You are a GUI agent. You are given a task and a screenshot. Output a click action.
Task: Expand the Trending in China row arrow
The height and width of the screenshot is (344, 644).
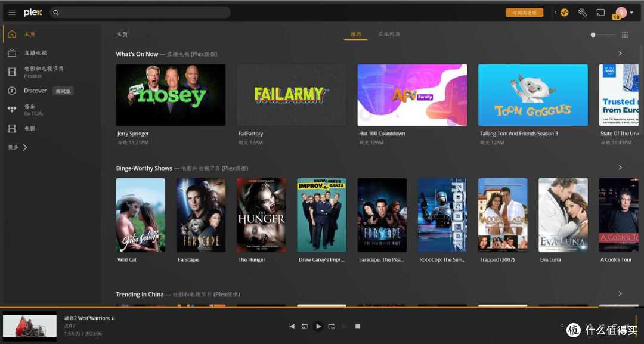point(620,293)
